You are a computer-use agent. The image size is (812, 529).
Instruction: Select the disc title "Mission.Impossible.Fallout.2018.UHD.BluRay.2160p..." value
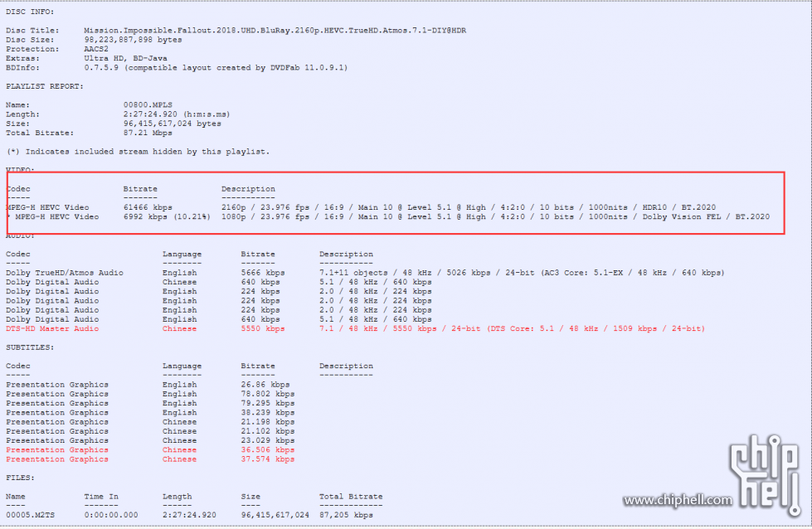click(x=275, y=31)
